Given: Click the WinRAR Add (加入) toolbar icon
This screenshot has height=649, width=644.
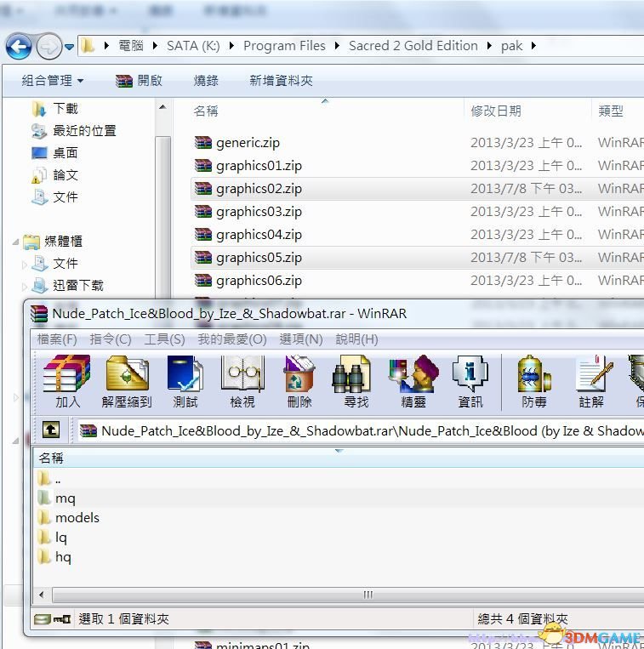Looking at the screenshot, I should coord(67,381).
